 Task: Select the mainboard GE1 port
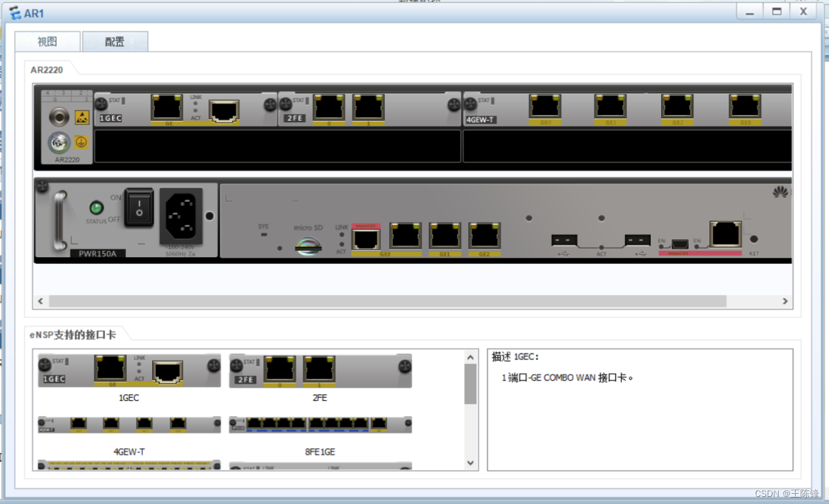(445, 236)
